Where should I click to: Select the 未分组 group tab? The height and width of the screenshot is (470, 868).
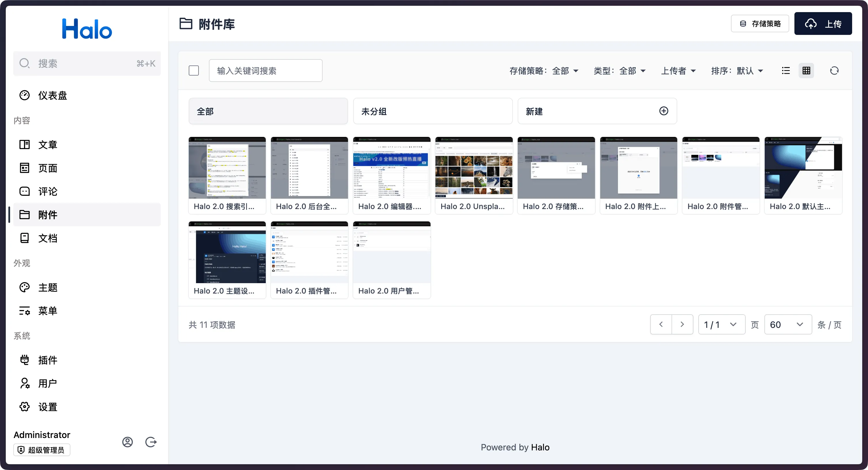[x=432, y=111]
